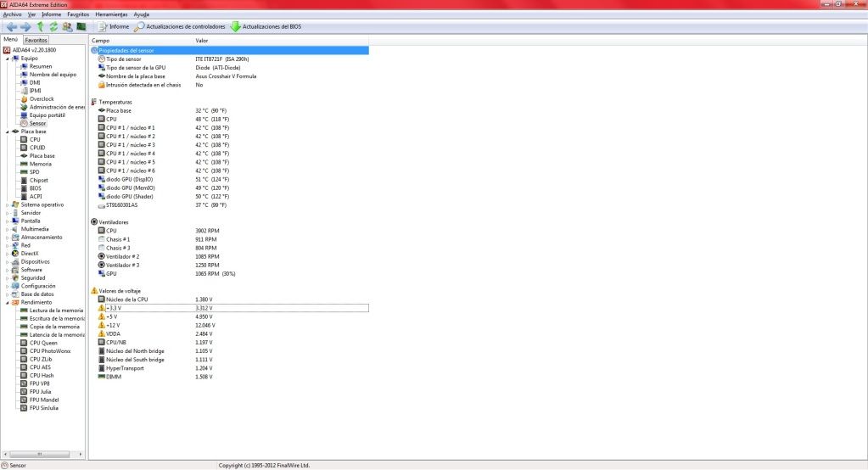868x470 pixels.
Task: Select the DIMM voltage row
Action: 230,377
